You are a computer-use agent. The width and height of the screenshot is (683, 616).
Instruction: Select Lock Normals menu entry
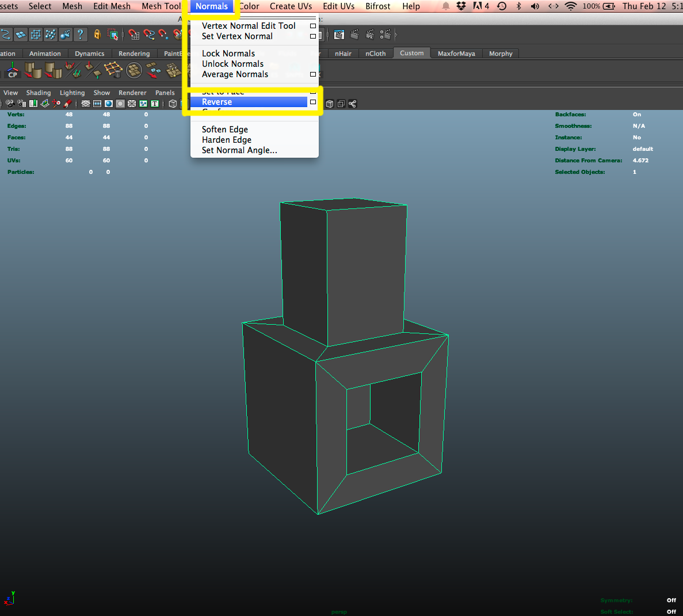point(228,54)
